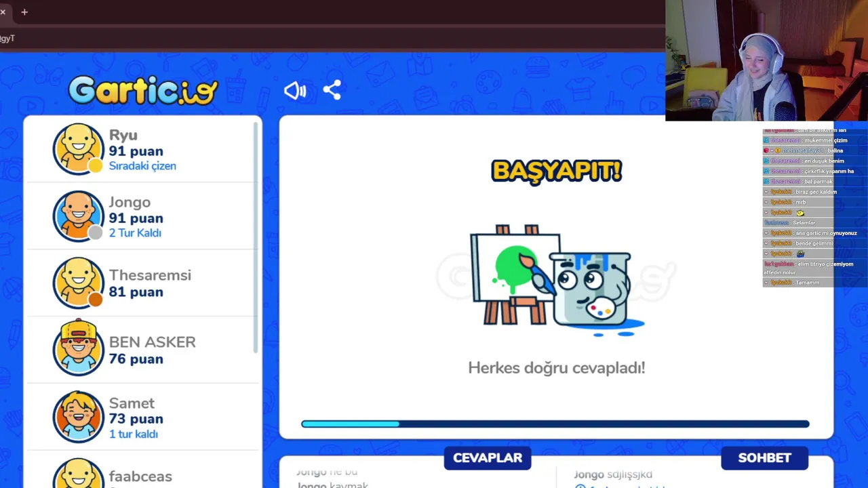Click the 'kaymak' answer in the answers list
The image size is (868, 488).
[349, 485]
